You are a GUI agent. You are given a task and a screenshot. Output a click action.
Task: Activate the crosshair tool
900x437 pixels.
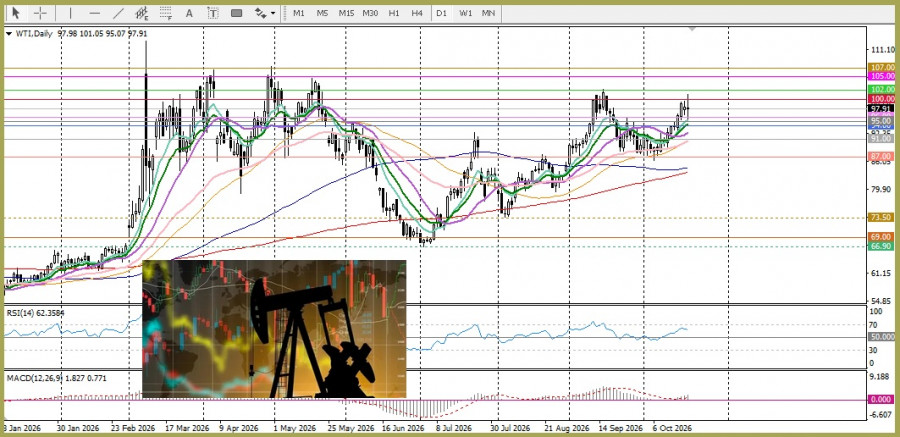pyautogui.click(x=40, y=13)
